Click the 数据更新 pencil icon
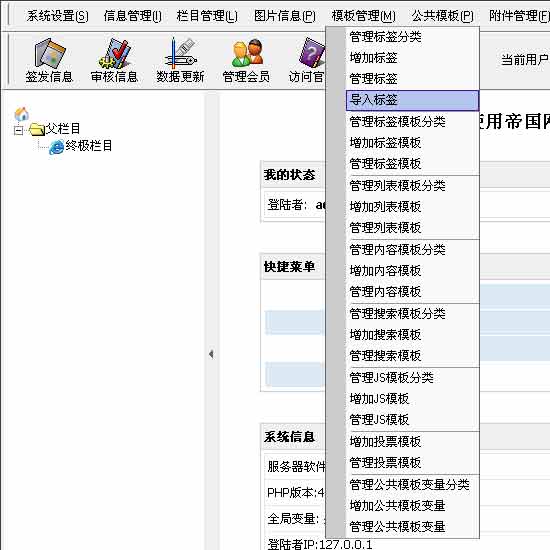This screenshot has height=550, width=550. point(180,53)
